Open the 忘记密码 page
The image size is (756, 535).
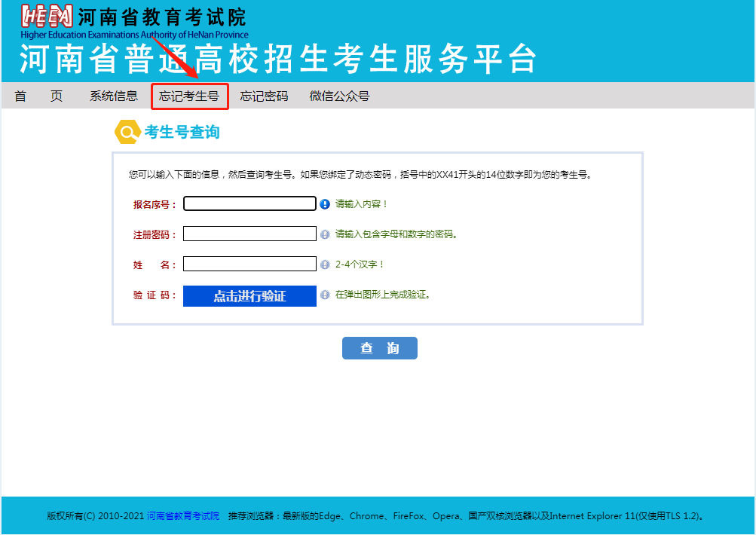[264, 96]
